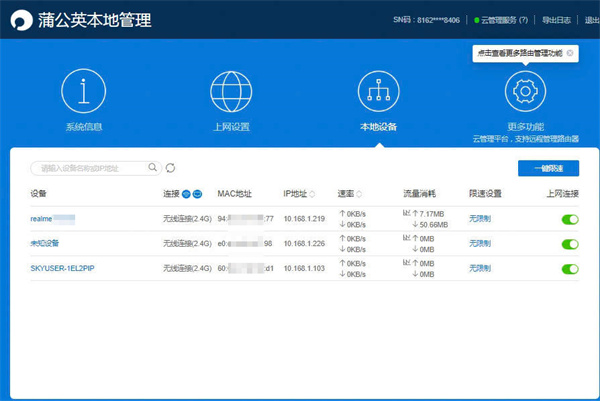The image size is (600, 401).
Task: Sort the list by 速率 column arrows
Action: coord(359,193)
